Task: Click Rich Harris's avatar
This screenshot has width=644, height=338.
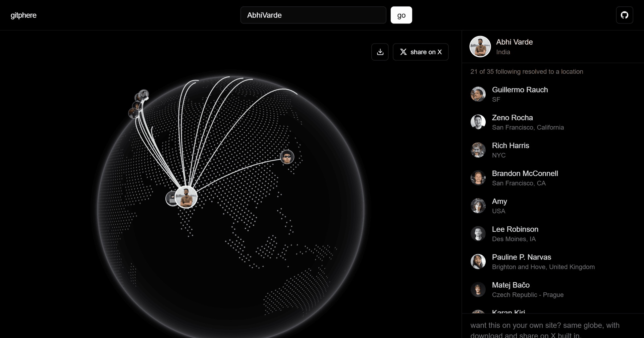Action: 478,150
